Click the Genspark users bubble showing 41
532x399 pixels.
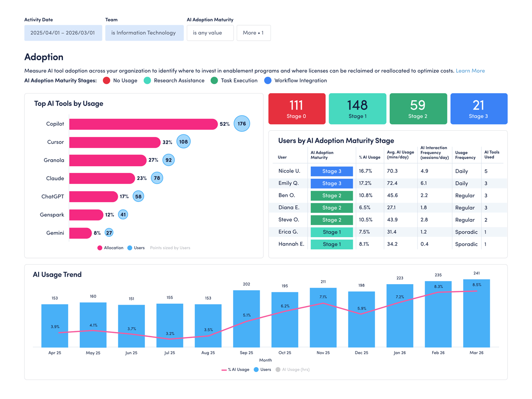123,215
